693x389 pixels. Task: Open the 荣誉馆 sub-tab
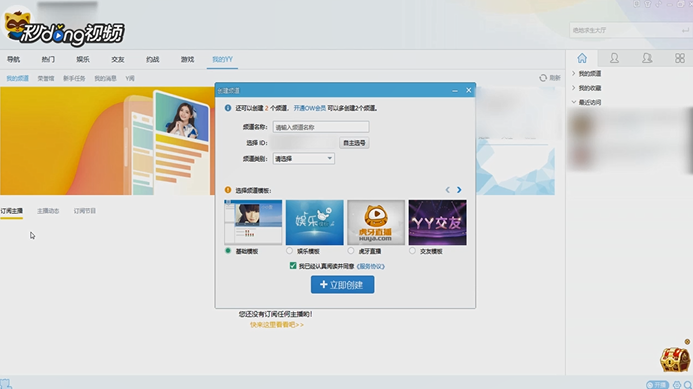(46, 78)
